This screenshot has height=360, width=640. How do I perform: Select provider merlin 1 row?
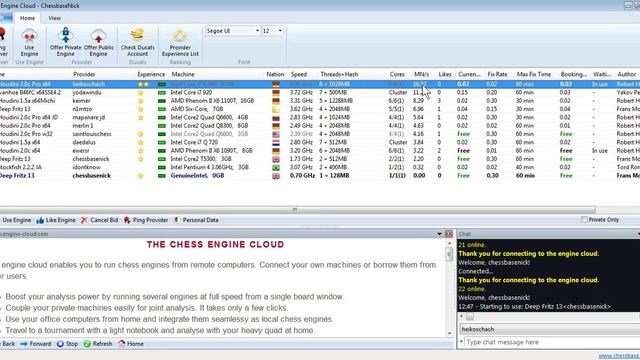click(320, 126)
